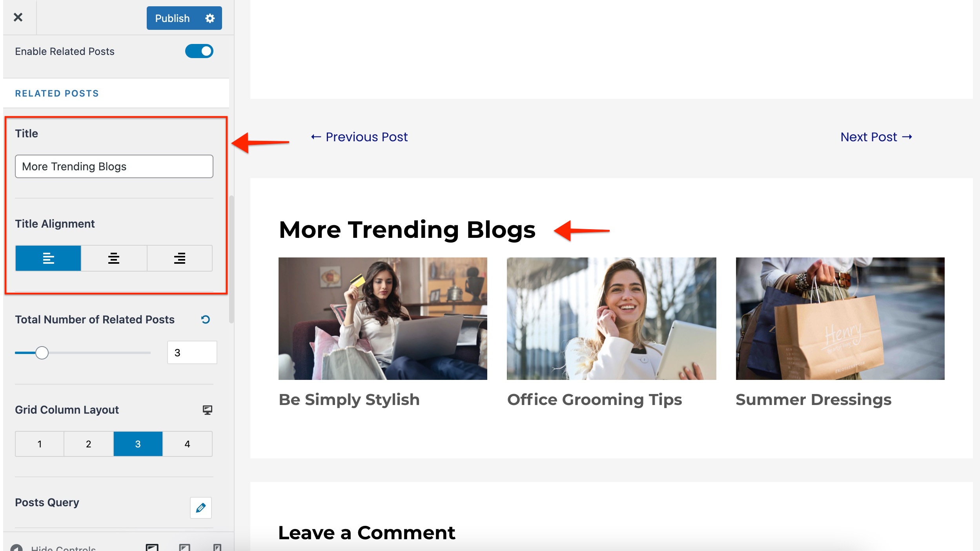The width and height of the screenshot is (980, 551).
Task: Open publish settings gear icon
Action: point(210,18)
